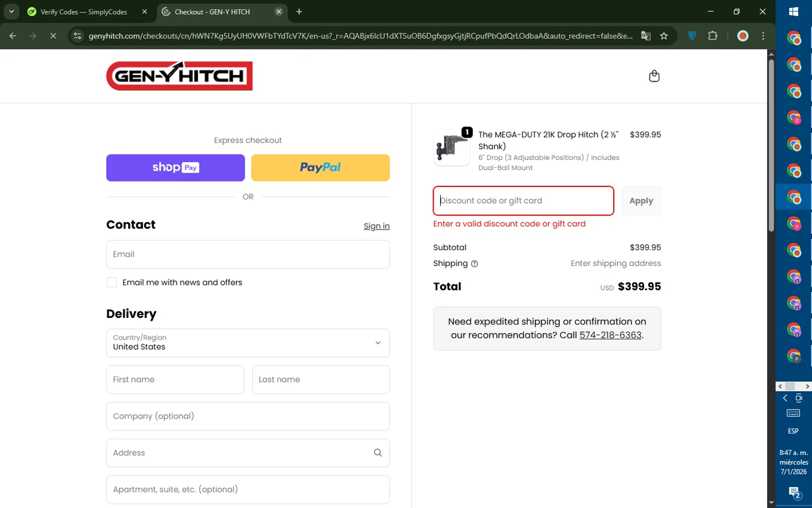Open site information icon in address bar
Screen dimensions: 812x508
click(77, 36)
